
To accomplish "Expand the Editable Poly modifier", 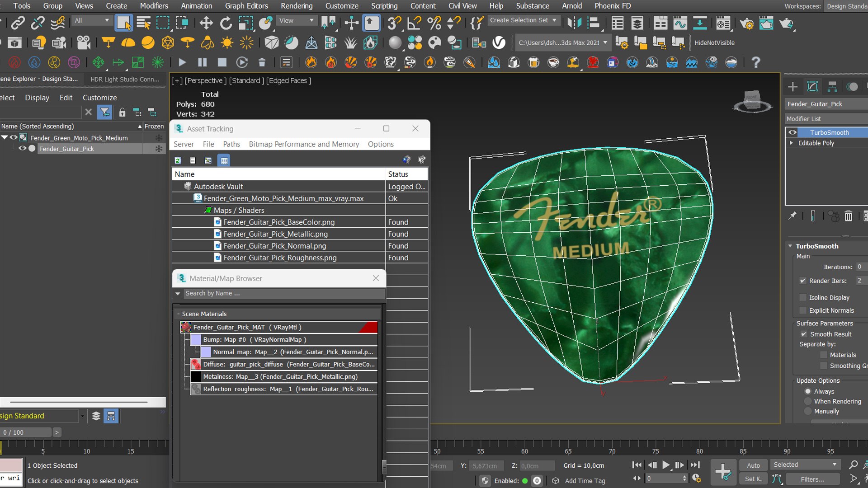I will [792, 143].
